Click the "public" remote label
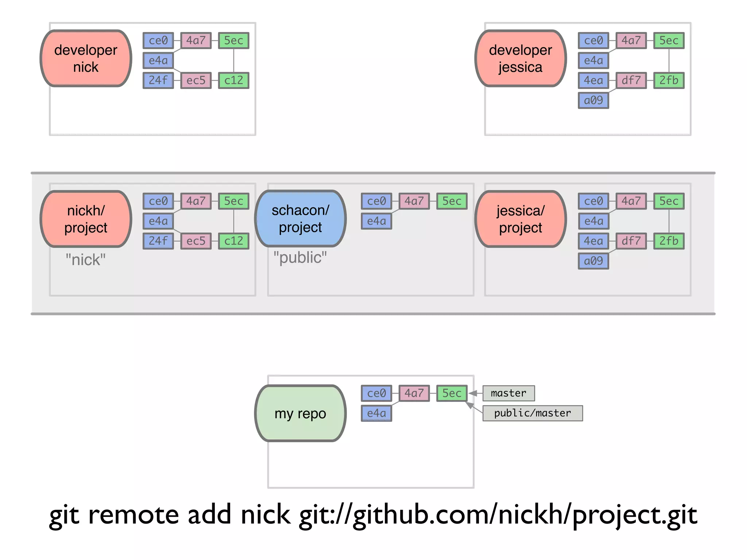The width and height of the screenshot is (747, 560). [300, 257]
